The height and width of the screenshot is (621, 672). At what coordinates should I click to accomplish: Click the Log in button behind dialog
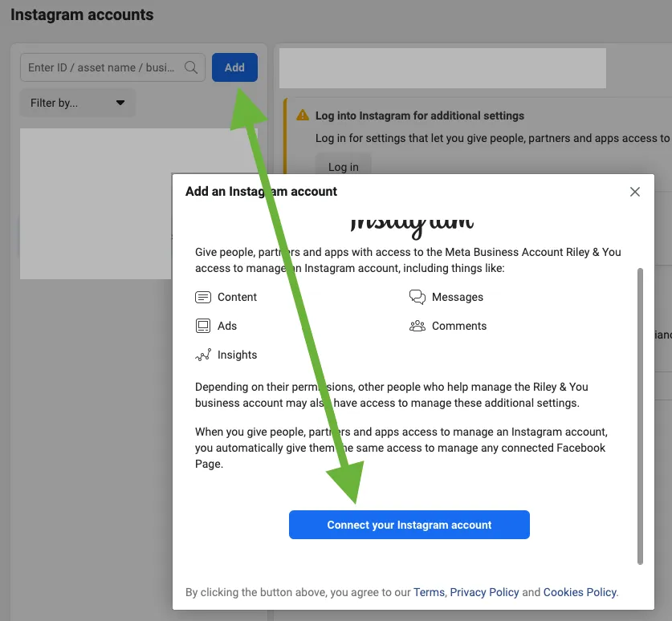[x=344, y=165]
